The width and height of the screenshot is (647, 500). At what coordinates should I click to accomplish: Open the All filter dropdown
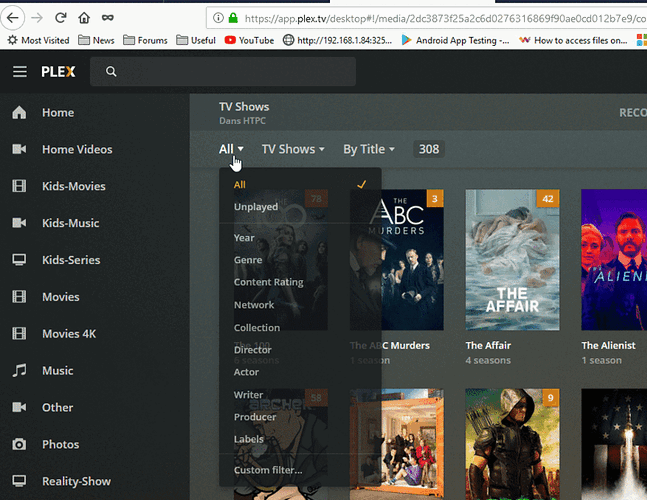coord(231,149)
